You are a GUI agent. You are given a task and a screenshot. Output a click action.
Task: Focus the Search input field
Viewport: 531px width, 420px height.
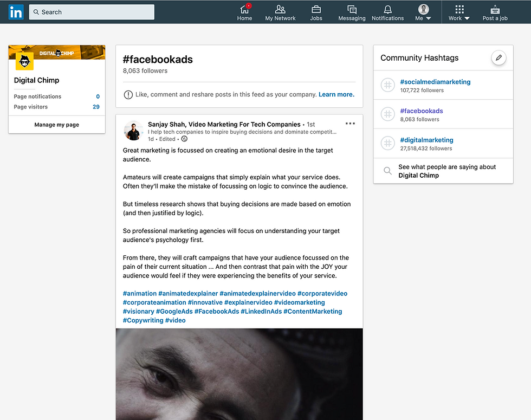point(92,12)
